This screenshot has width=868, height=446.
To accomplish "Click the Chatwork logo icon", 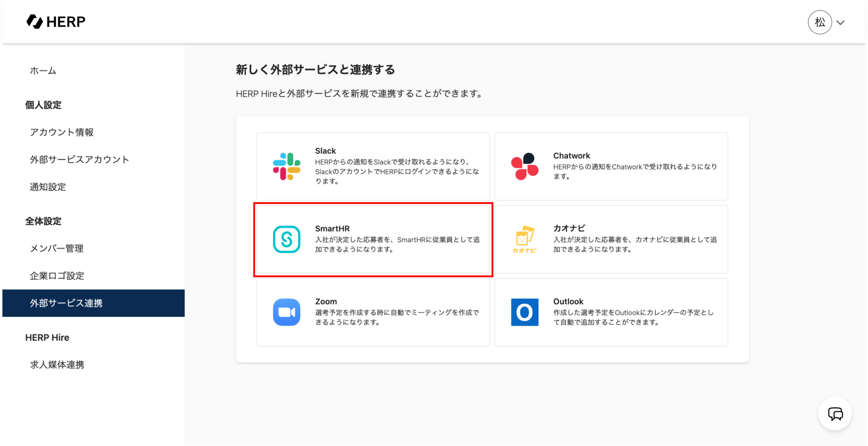I will point(525,166).
